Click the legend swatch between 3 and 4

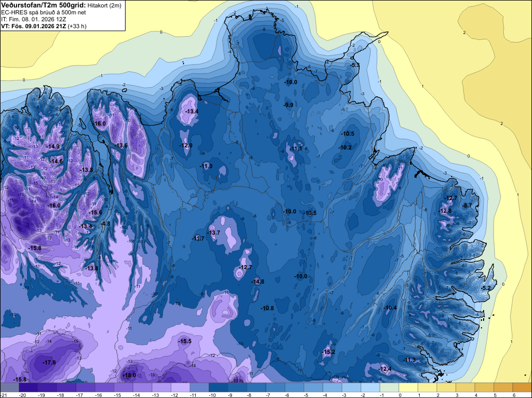(465, 387)
